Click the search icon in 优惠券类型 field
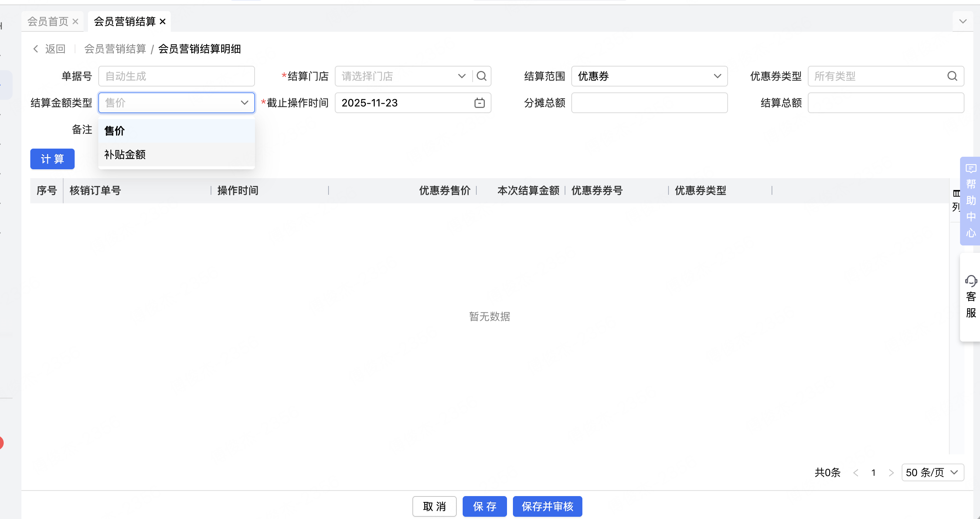Screen dimensions: 980x519 [952, 76]
